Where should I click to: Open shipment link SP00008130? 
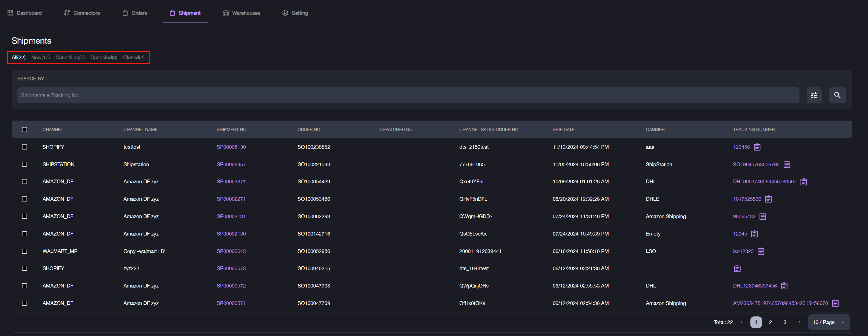(x=231, y=147)
